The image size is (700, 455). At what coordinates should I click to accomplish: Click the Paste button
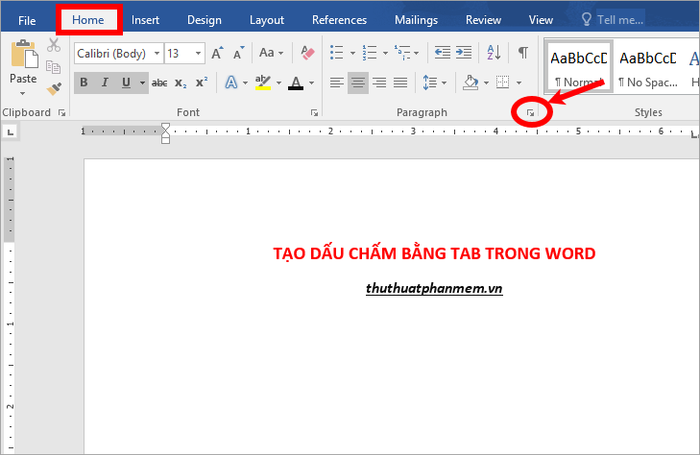click(x=23, y=64)
